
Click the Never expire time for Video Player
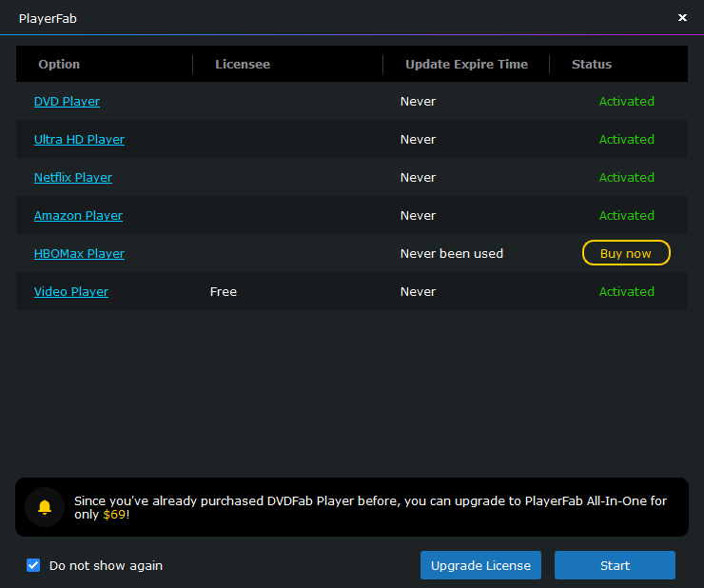pyautogui.click(x=418, y=292)
